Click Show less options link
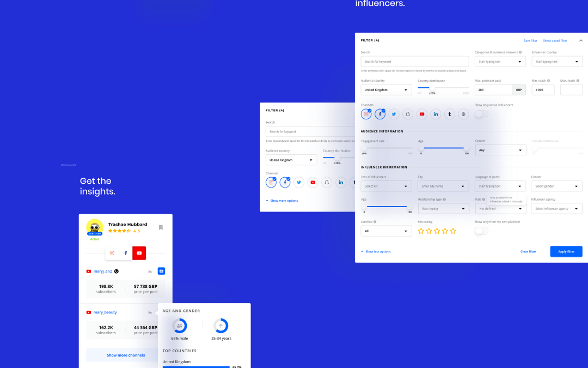 click(x=376, y=251)
